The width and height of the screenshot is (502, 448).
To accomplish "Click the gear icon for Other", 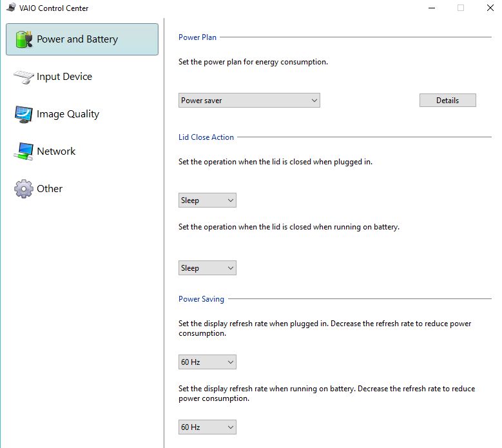I will (23, 189).
